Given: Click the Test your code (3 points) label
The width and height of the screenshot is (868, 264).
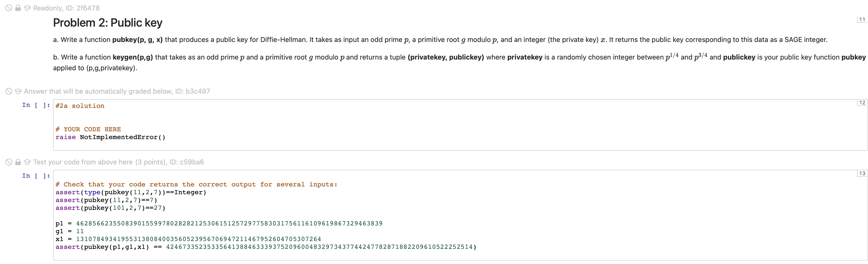Looking at the screenshot, I should click(118, 162).
